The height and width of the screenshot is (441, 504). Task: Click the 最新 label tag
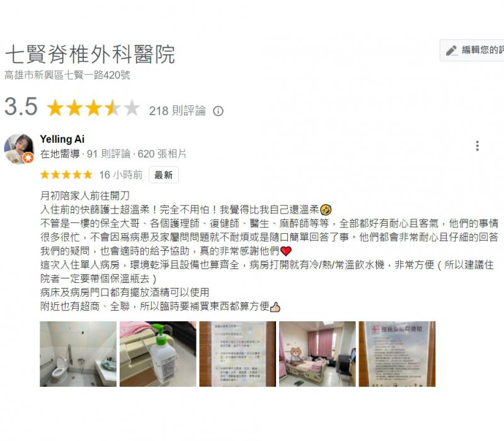[164, 175]
